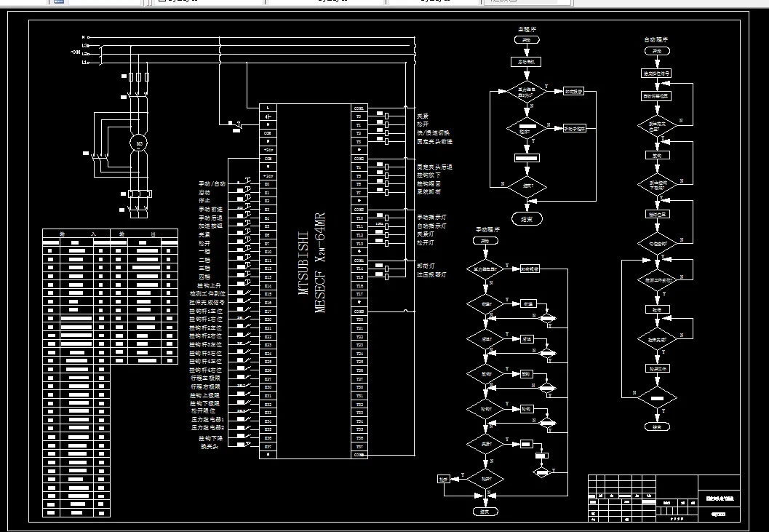Screen dimensions: 769x532
Task: Select the MESECF X2N-64MR model label
Action: click(x=320, y=263)
